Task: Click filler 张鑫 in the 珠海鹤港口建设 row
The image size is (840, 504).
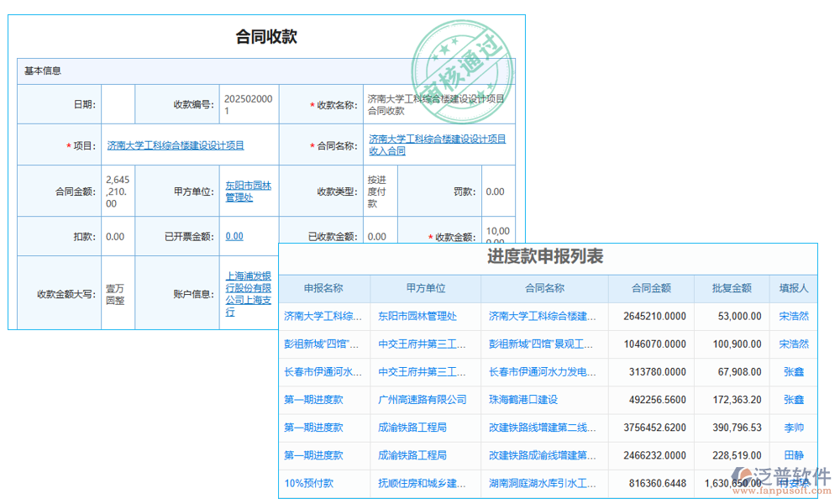Action: (x=793, y=400)
